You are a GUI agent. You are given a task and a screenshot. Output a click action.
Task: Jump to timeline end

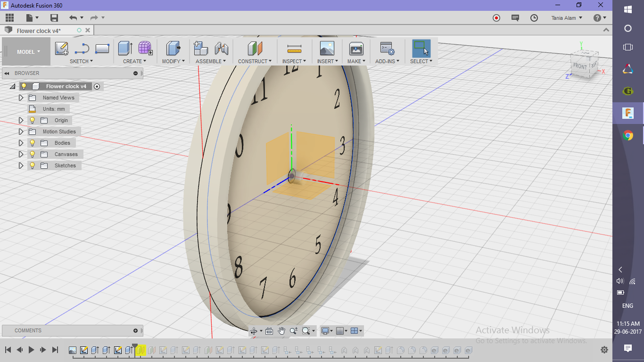pos(55,350)
